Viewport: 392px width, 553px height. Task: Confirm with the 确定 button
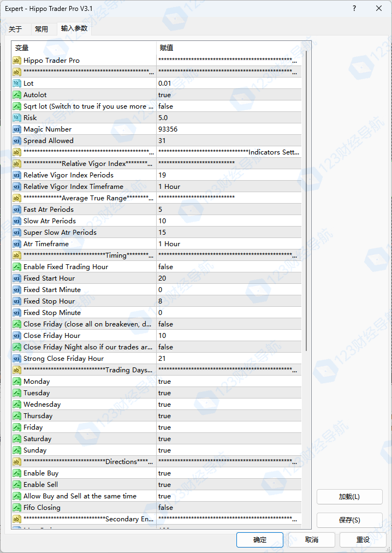click(260, 539)
